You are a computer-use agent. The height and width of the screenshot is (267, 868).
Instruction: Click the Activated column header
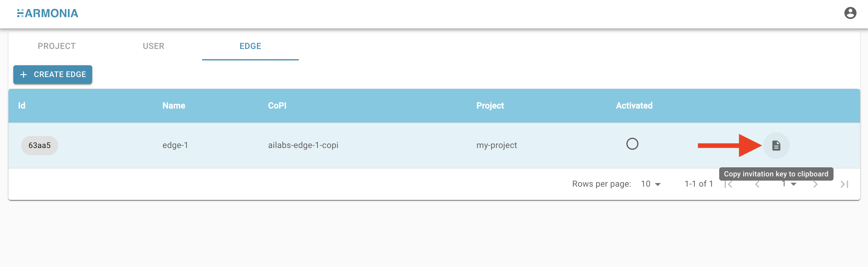point(634,106)
